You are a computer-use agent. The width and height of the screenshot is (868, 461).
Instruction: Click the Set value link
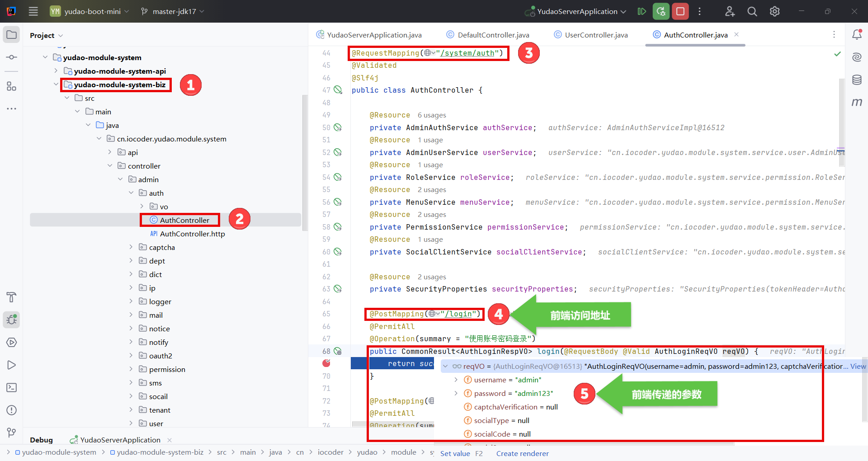[x=455, y=453]
